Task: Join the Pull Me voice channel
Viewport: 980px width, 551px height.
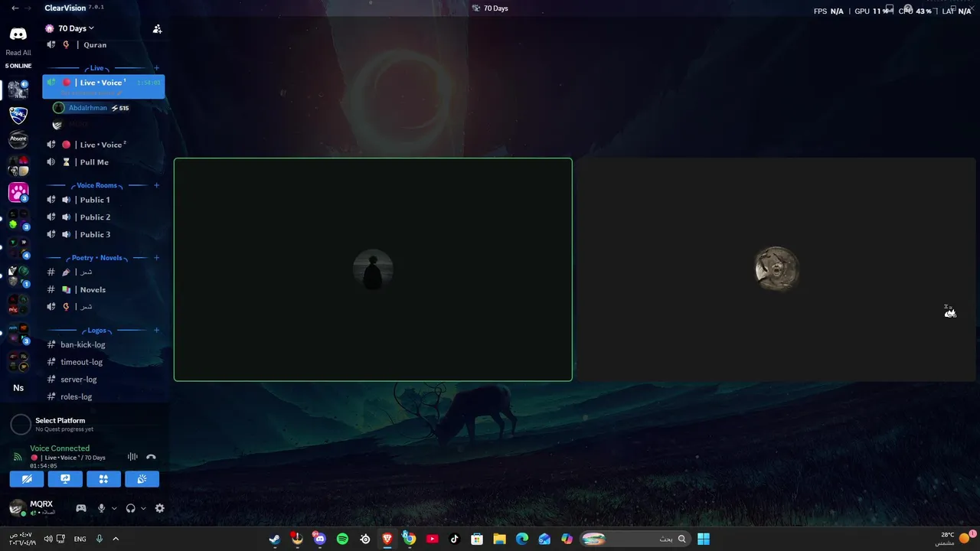Action: pyautogui.click(x=103, y=162)
